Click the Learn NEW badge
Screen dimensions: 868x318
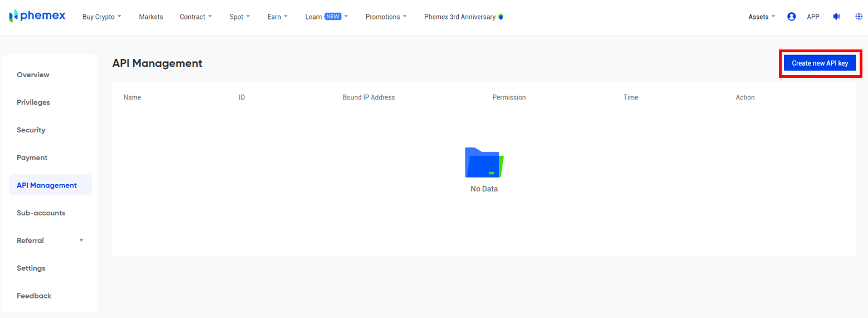point(333,17)
